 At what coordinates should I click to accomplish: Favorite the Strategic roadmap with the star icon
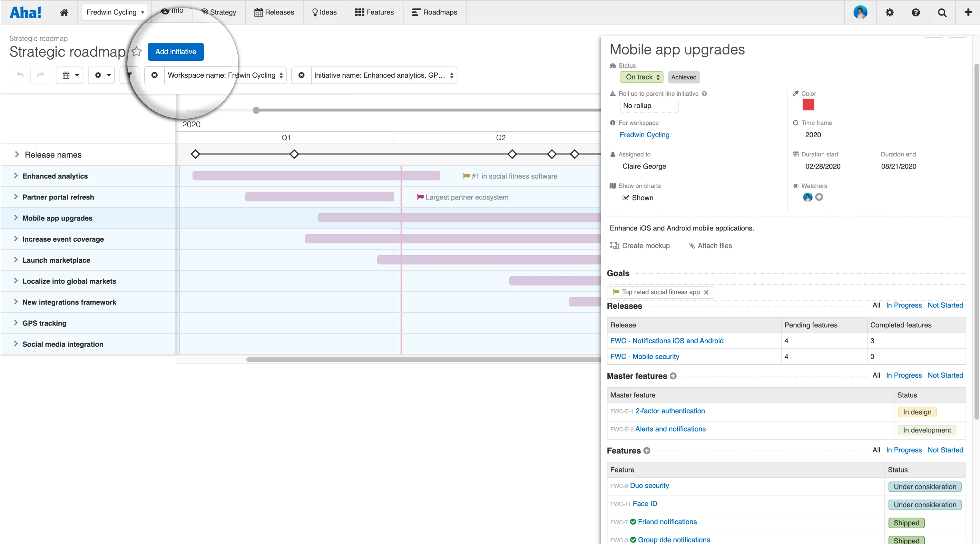tap(136, 51)
